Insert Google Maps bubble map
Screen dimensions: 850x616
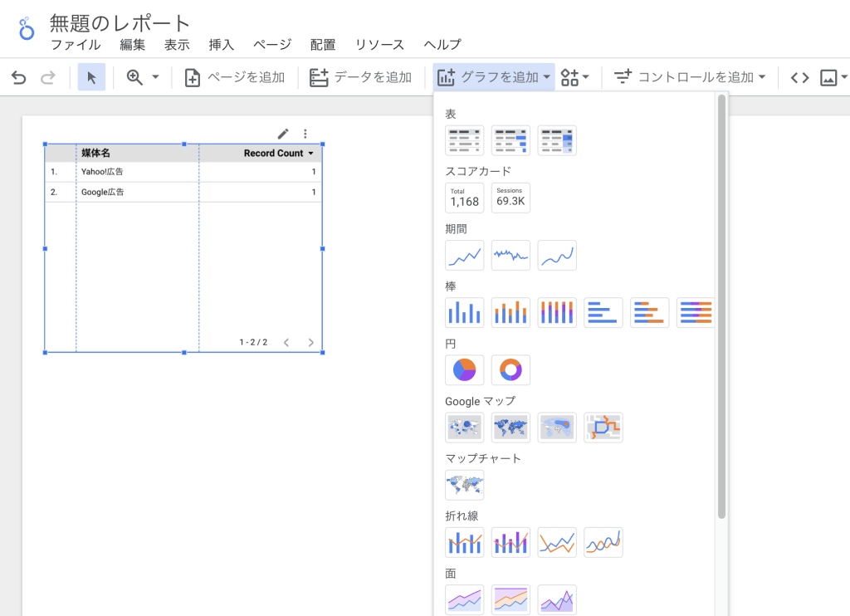[x=465, y=428]
